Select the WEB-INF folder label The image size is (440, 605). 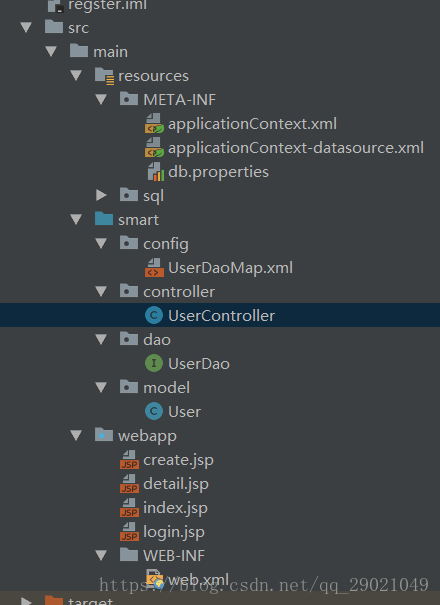pos(174,556)
